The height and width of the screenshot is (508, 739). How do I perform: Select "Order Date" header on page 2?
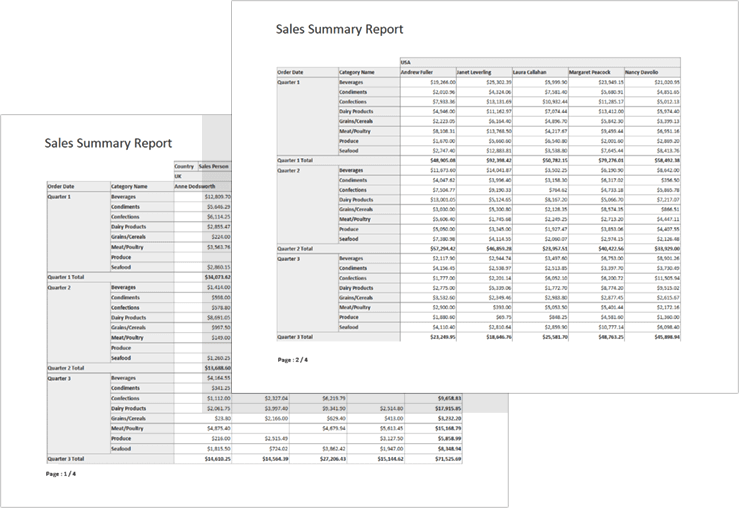pyautogui.click(x=307, y=72)
